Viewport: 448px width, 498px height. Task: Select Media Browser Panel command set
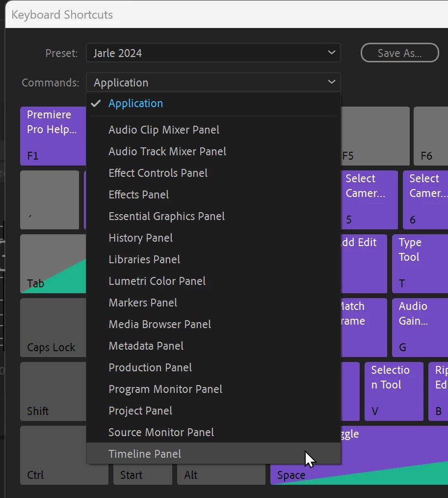pyautogui.click(x=213, y=324)
